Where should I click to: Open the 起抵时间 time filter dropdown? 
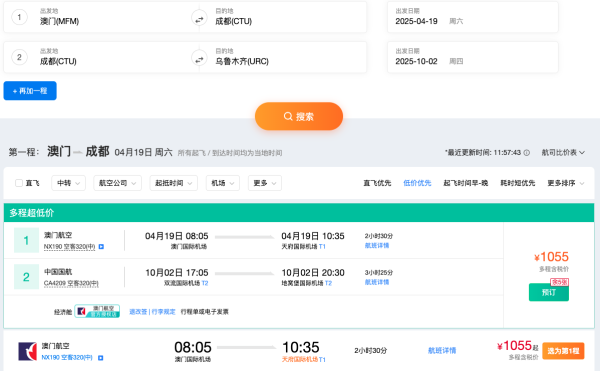[174, 183]
